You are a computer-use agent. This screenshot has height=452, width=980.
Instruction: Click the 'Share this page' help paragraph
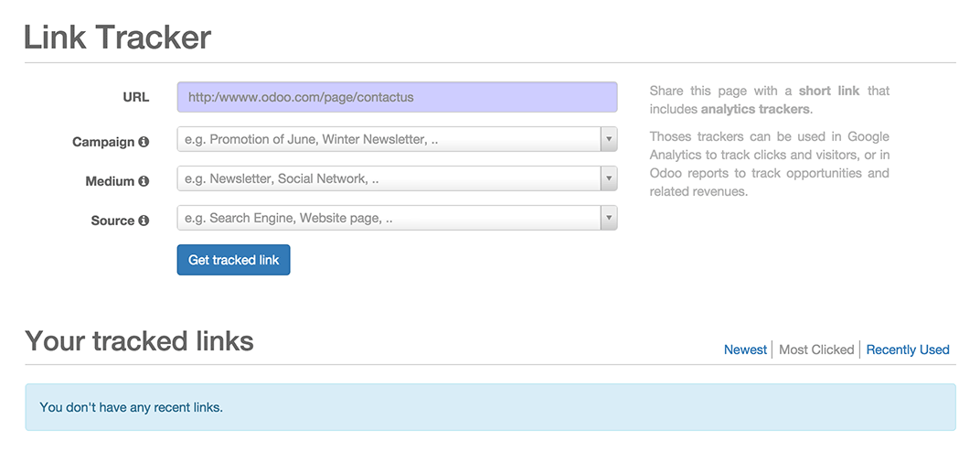pyautogui.click(x=769, y=100)
